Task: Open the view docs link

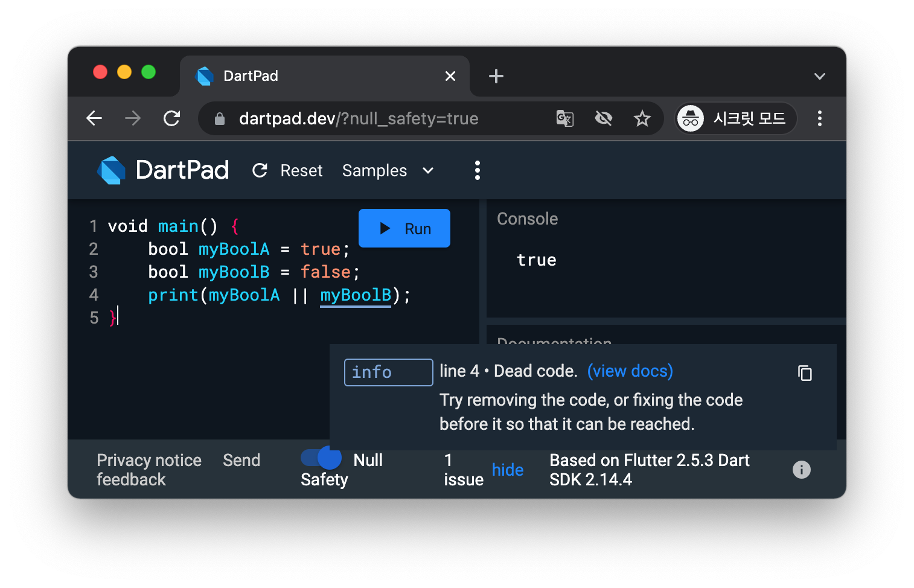Action: click(630, 371)
